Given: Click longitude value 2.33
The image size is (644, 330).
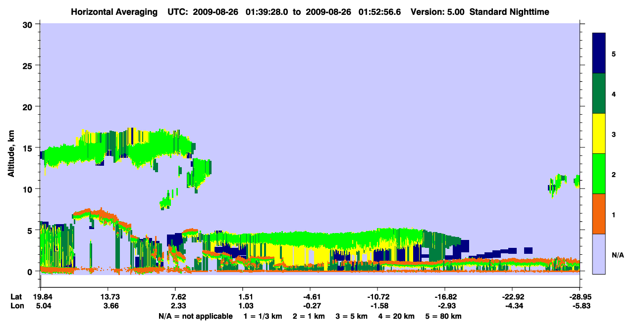Looking at the screenshot, I should (178, 306).
